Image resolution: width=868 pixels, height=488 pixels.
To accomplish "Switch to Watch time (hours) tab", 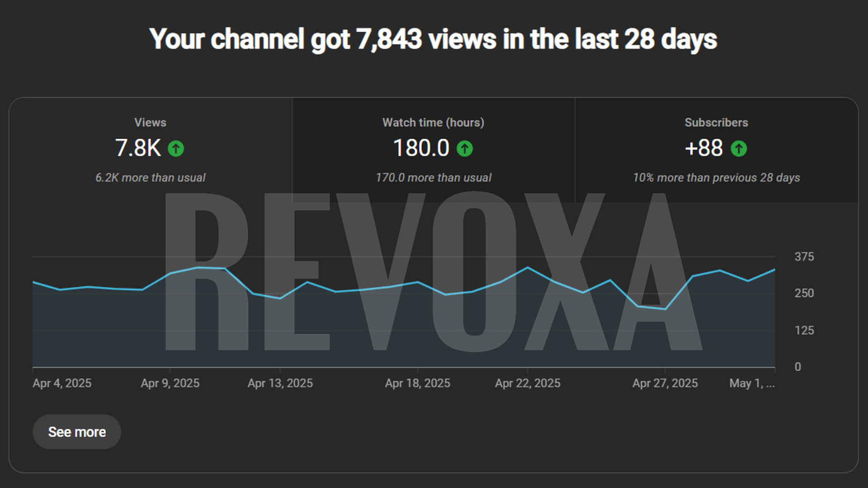I will tap(433, 122).
